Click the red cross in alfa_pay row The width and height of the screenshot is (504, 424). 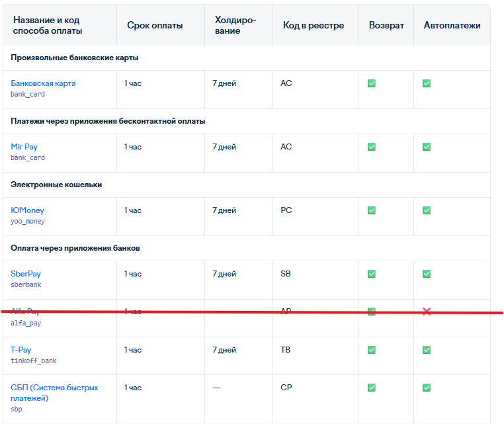click(427, 311)
